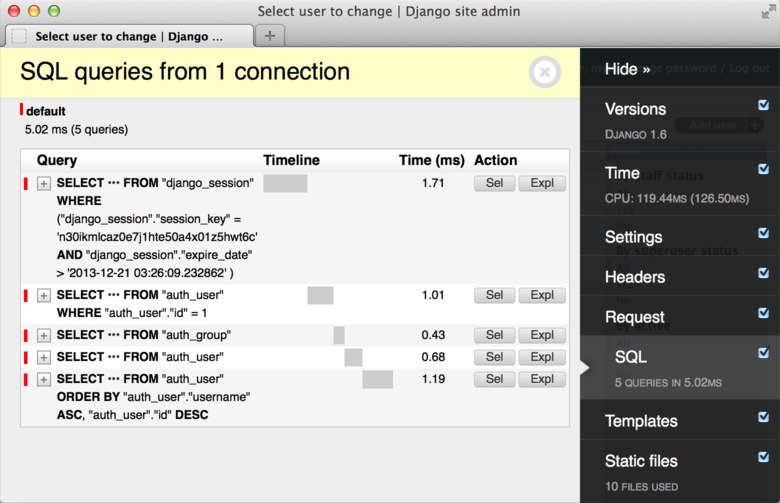Disable the Time panel checkbox
The width and height of the screenshot is (780, 503).
763,169
